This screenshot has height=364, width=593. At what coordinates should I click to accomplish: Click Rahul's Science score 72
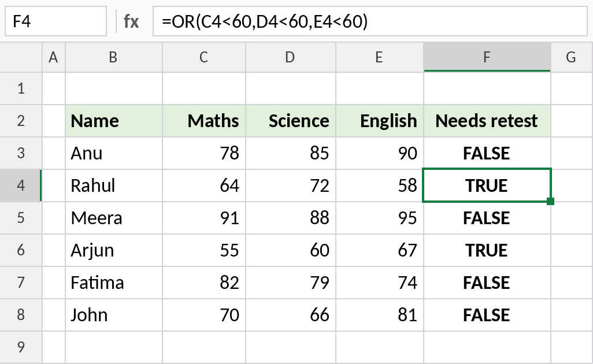291,185
